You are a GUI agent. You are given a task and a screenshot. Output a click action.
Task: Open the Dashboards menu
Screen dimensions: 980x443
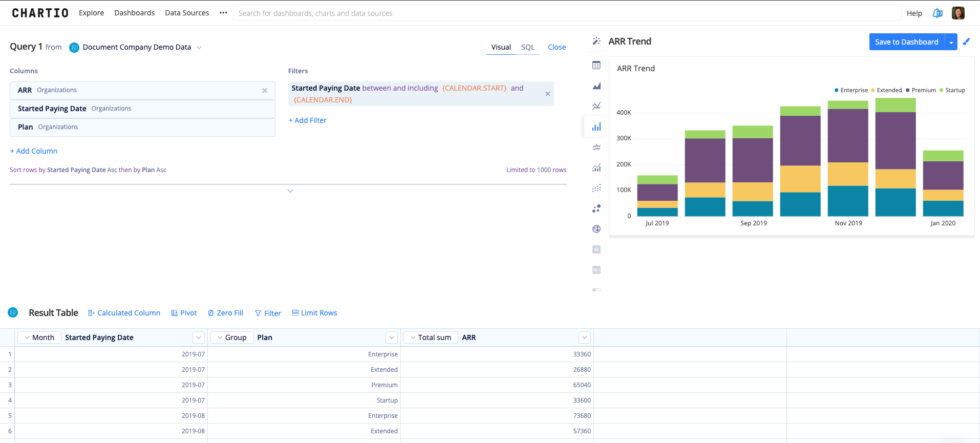click(134, 13)
